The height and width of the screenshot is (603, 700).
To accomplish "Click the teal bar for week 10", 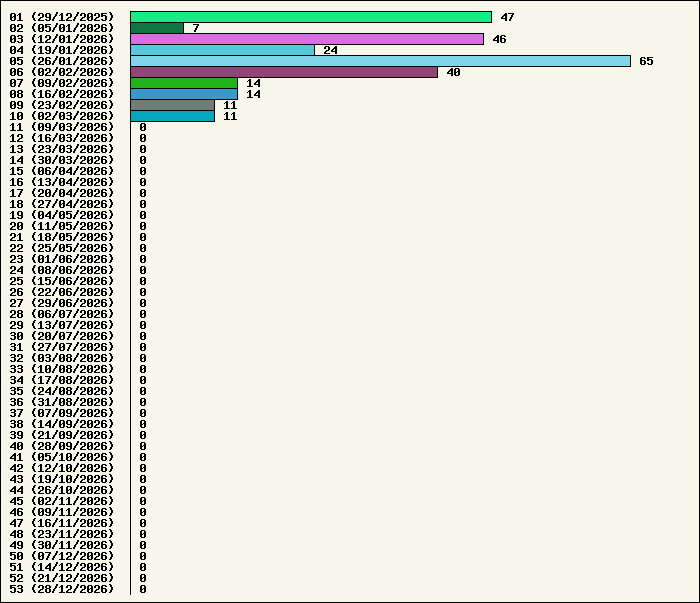I will click(x=172, y=116).
